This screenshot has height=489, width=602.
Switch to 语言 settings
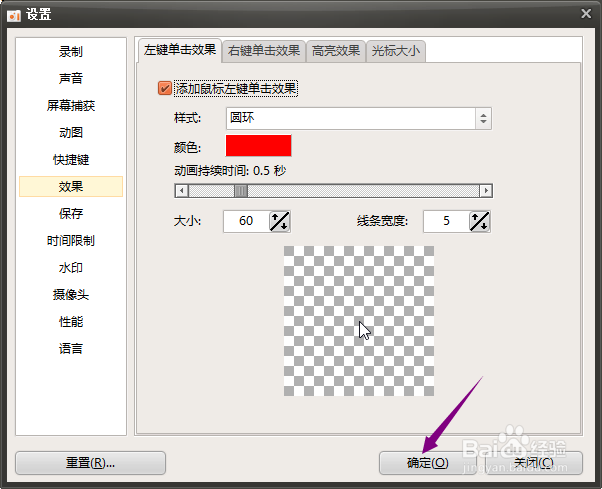pos(71,349)
